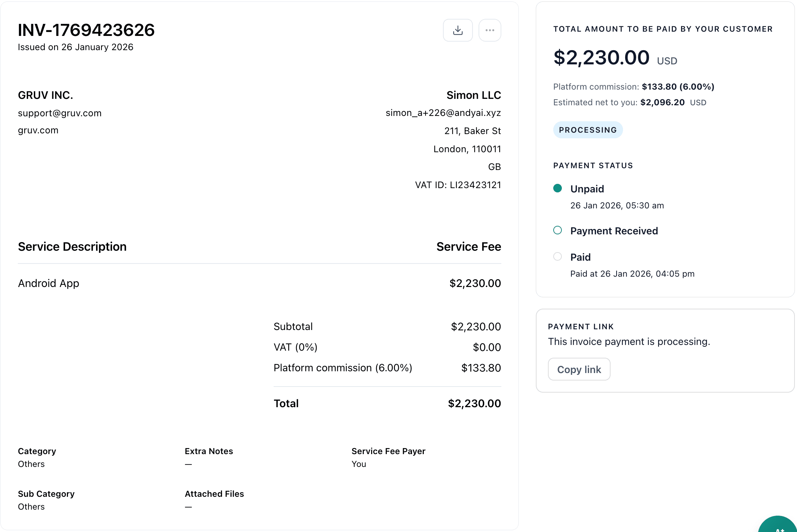This screenshot has width=797, height=532.
Task: Click the Attached Files label
Action: [215, 494]
